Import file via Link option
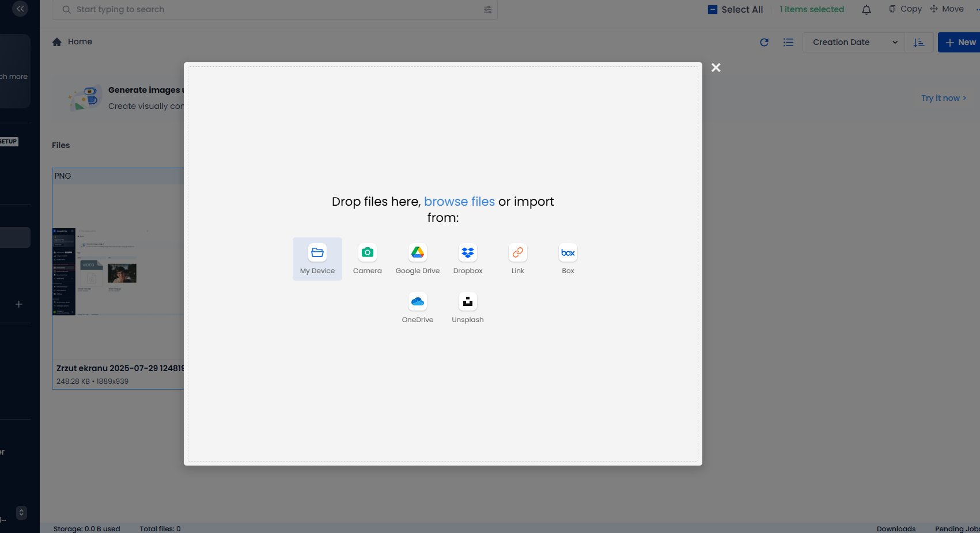This screenshot has height=533, width=980. click(517, 259)
